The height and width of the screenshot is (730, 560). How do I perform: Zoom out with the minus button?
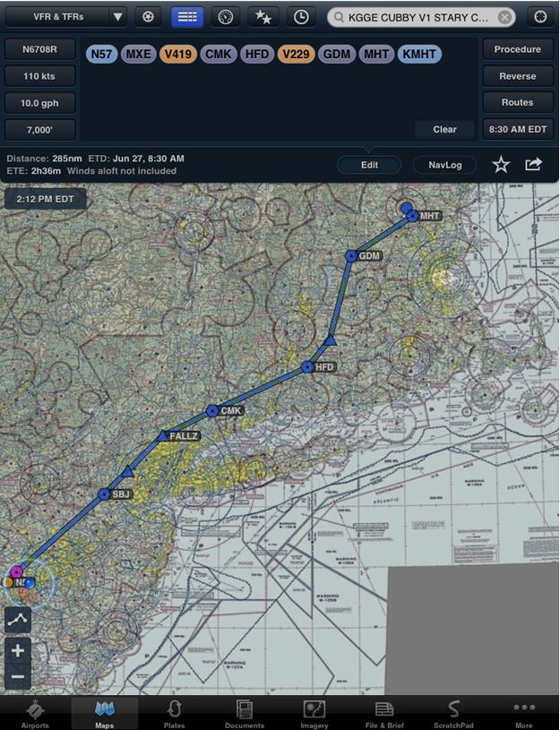click(18, 676)
